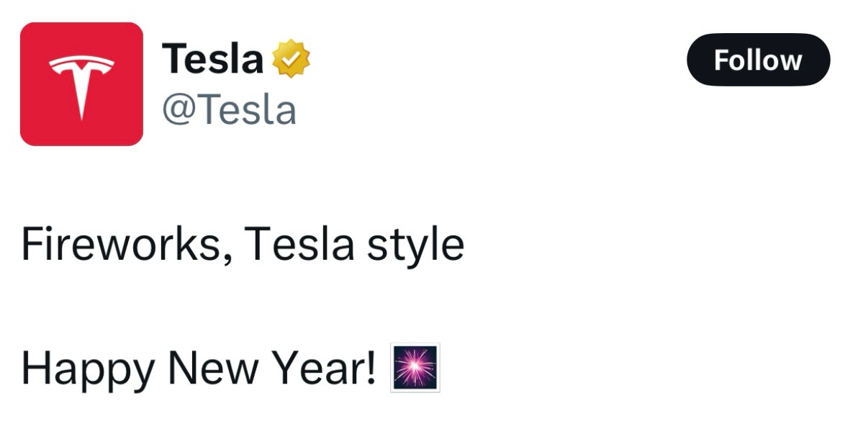
Task: Click the organization verification icon
Action: pos(291,60)
